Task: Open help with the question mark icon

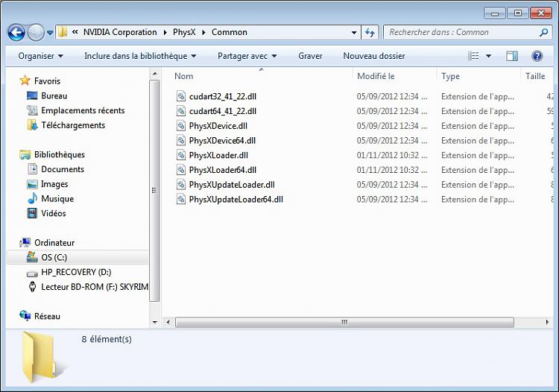Action: [x=537, y=56]
